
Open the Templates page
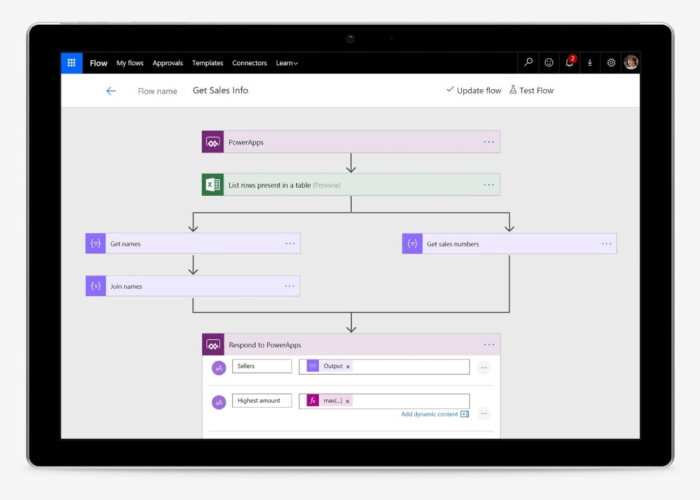point(208,63)
